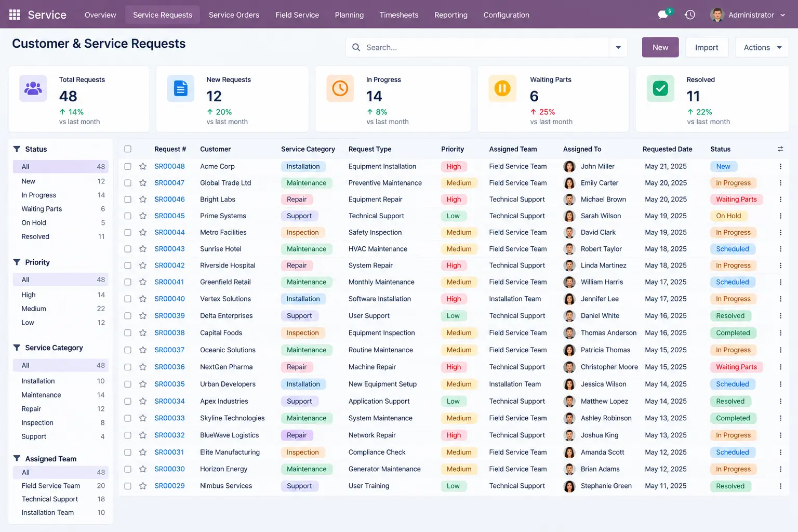Star request SR00048 as favorite

coord(143,166)
